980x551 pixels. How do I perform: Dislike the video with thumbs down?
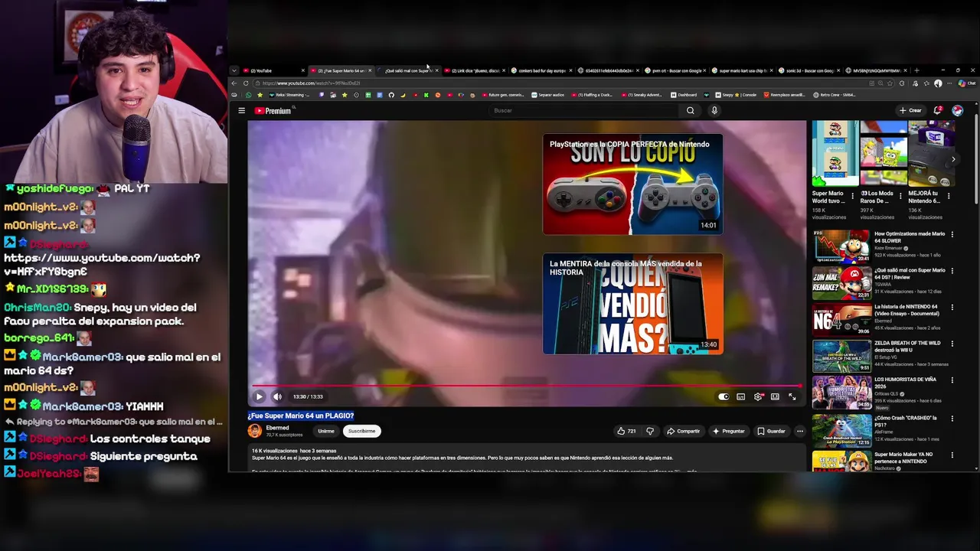pos(650,431)
